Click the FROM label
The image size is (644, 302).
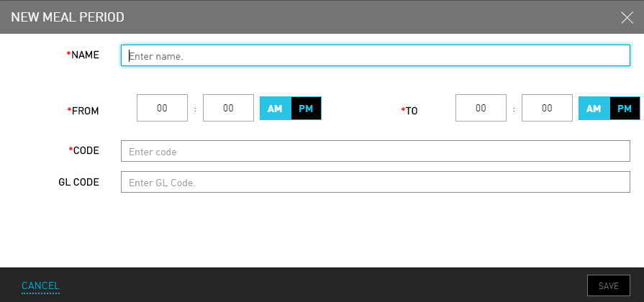click(83, 111)
